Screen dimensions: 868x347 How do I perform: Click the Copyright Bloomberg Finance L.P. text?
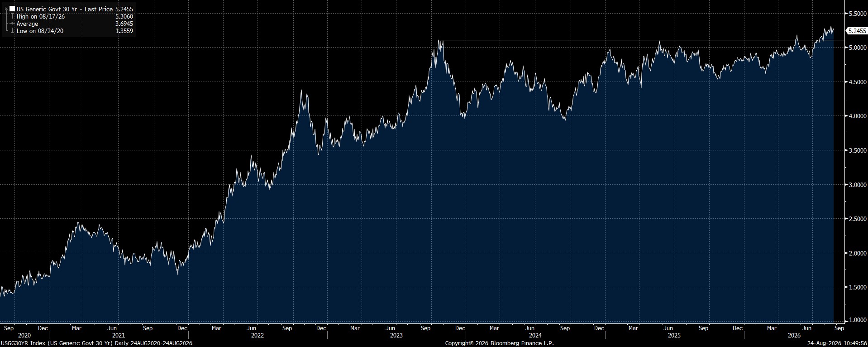tap(499, 343)
